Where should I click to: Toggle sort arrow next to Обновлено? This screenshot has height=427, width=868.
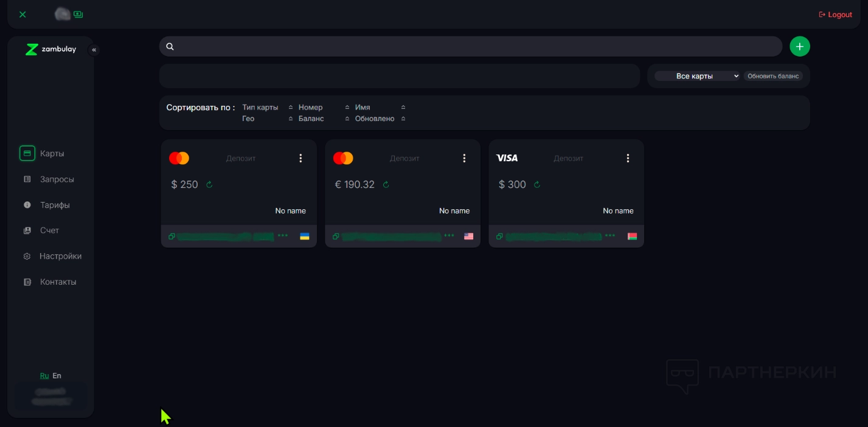(x=403, y=119)
